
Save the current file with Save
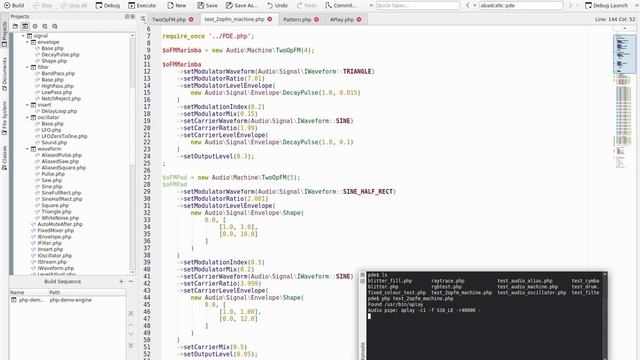click(207, 5)
